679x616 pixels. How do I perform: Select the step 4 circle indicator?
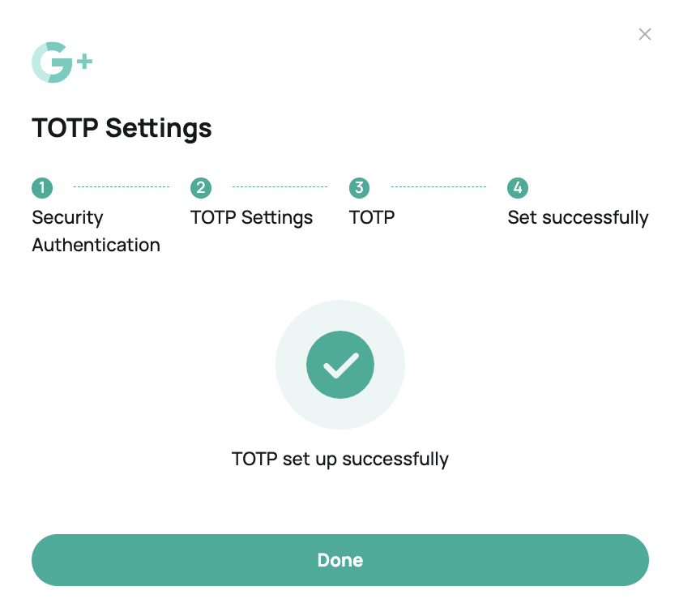[x=518, y=188]
